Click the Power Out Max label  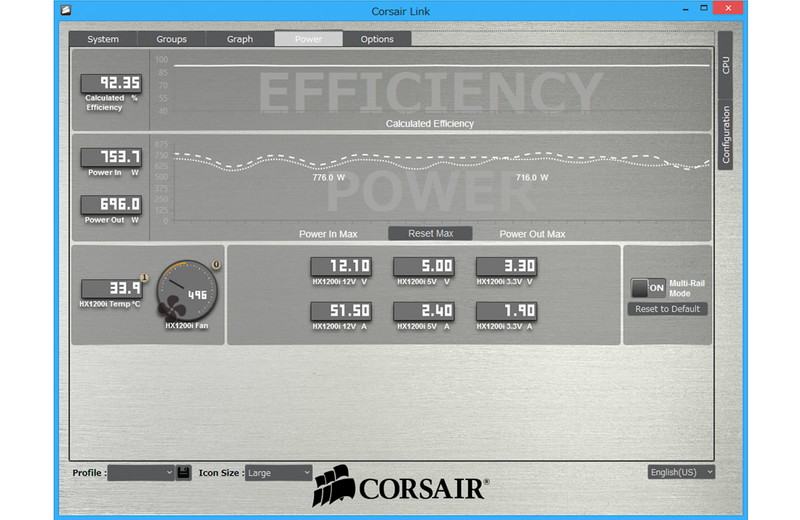(532, 234)
